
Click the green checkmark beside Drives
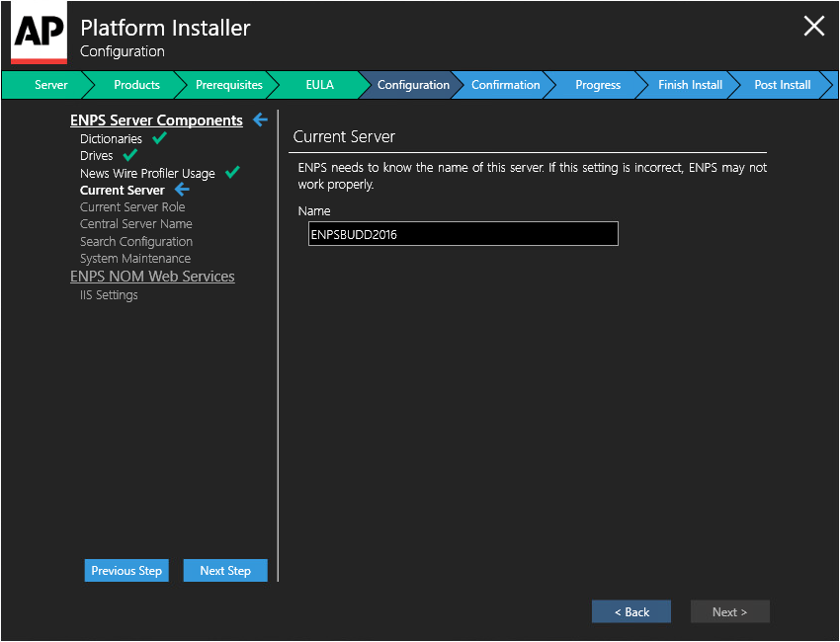tap(130, 155)
